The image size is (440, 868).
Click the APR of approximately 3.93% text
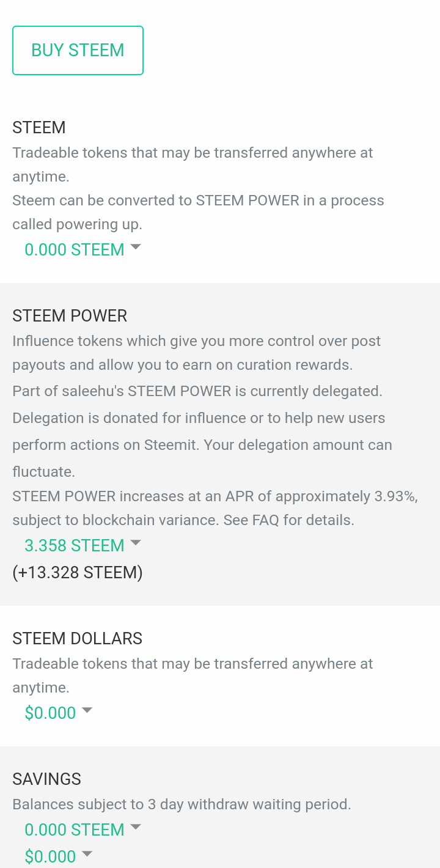tap(323, 496)
